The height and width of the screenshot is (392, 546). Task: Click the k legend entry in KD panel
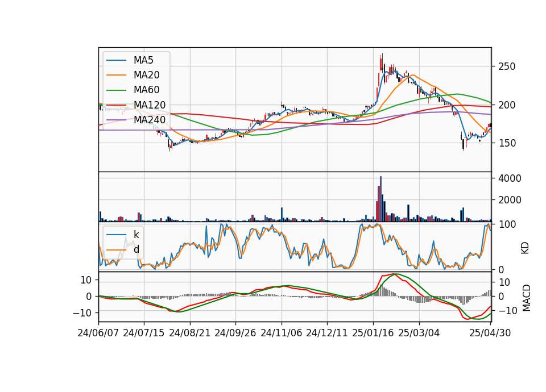(136, 234)
